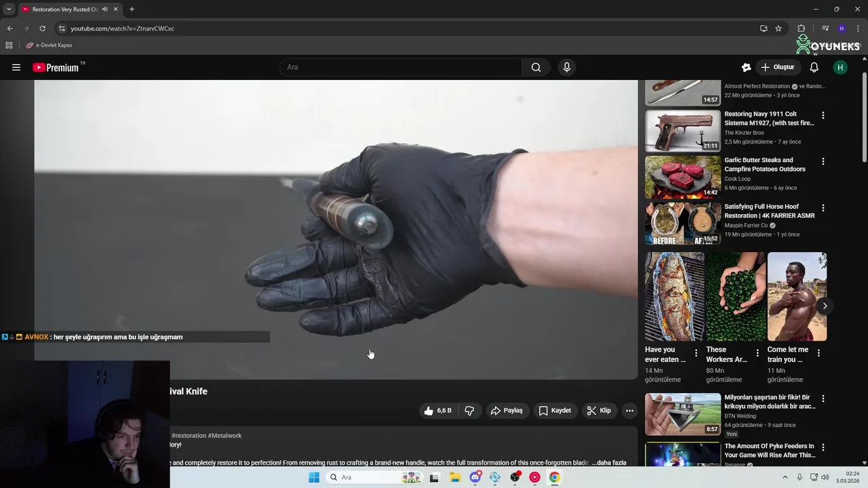This screenshot has height=488, width=868.
Task: Open Chrome apps grid in bookmarks bar
Action: [9, 45]
